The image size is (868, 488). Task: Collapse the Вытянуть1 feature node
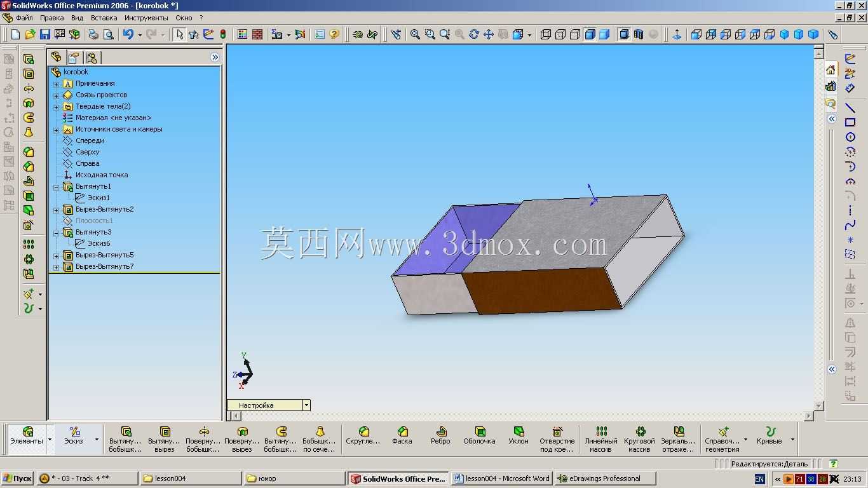click(x=57, y=187)
